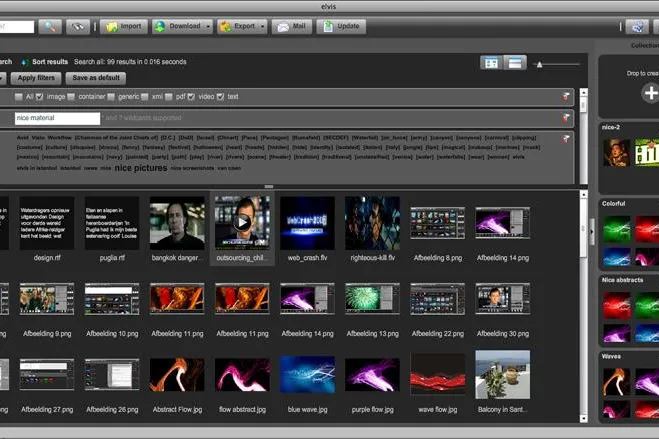The width and height of the screenshot is (659, 439).
Task: Select the bangkok danger video thumbnail
Action: click(177, 223)
